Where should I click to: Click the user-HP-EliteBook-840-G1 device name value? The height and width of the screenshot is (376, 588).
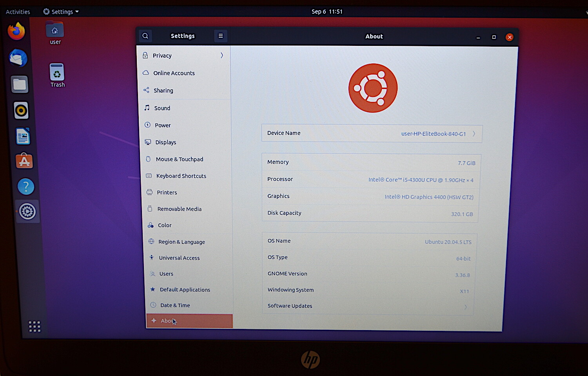tap(434, 134)
